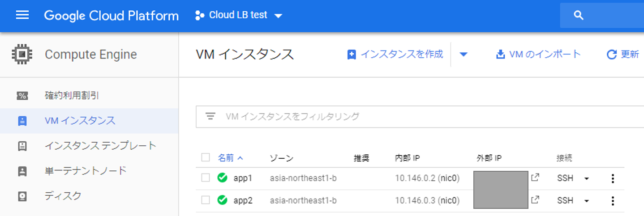Viewport: 644px width, 216px height.
Task: Click the インスタンスを作成 button
Action: tap(395, 55)
